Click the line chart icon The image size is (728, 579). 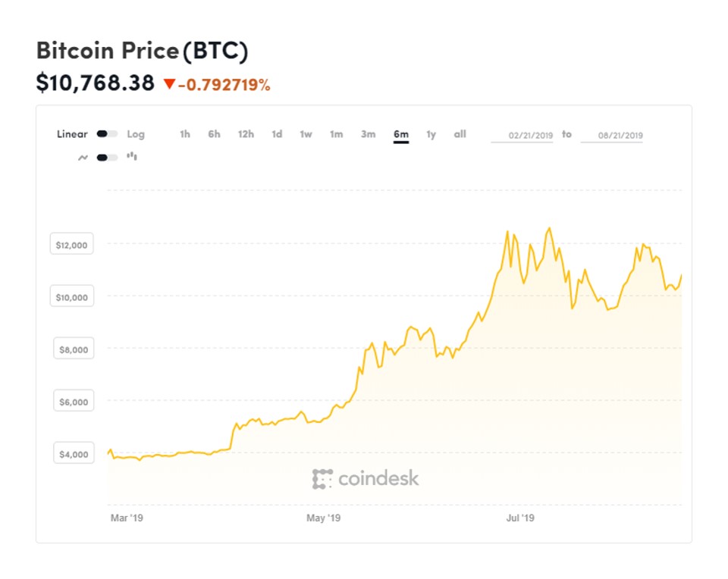pyautogui.click(x=83, y=157)
